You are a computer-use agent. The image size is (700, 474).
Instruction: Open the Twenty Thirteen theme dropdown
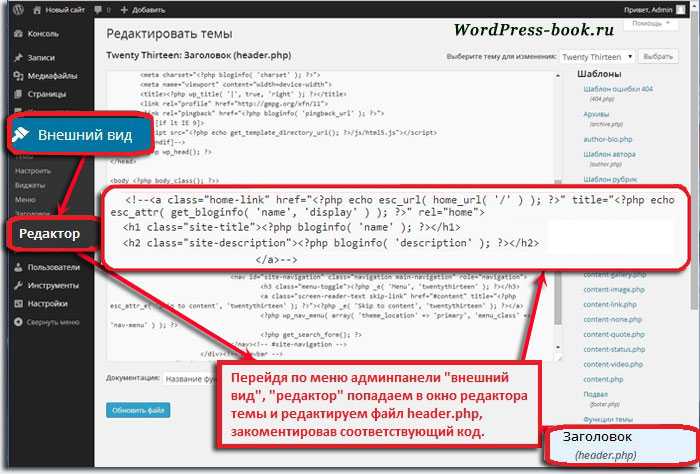point(597,57)
